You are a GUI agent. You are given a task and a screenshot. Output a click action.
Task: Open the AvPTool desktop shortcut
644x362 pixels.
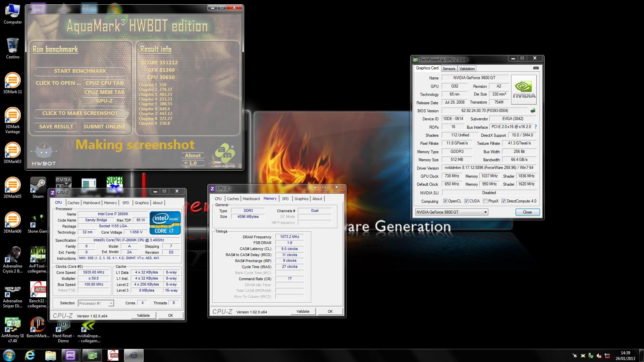[38, 260]
